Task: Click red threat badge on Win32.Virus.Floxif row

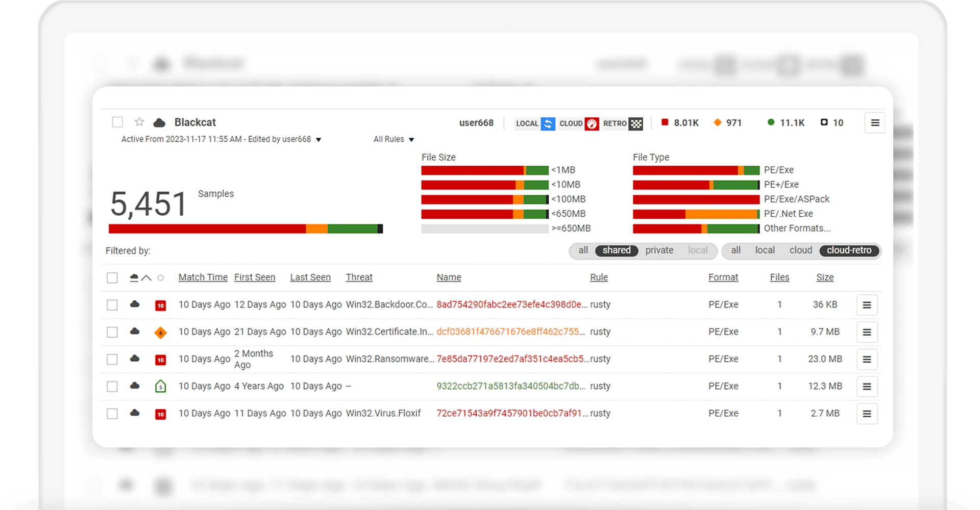Action: point(160,414)
